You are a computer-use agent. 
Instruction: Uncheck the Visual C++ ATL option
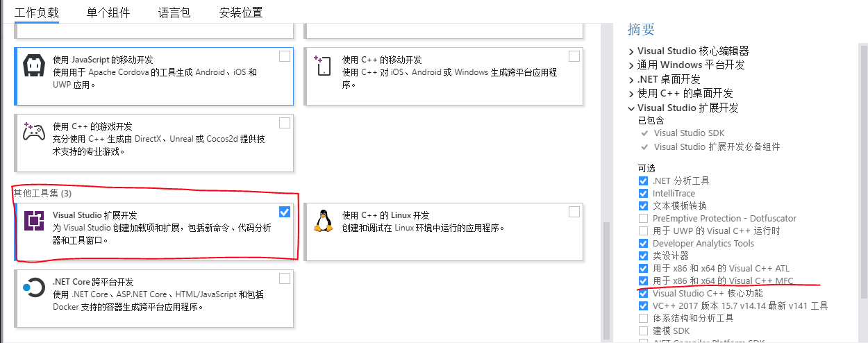643,269
